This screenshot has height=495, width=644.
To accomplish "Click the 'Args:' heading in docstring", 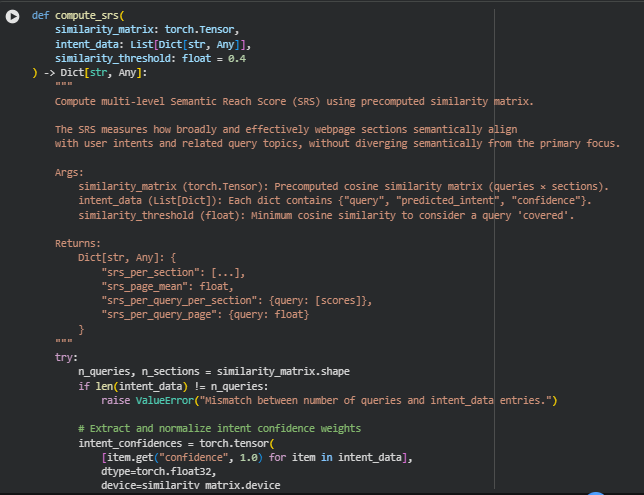I will tap(70, 172).
